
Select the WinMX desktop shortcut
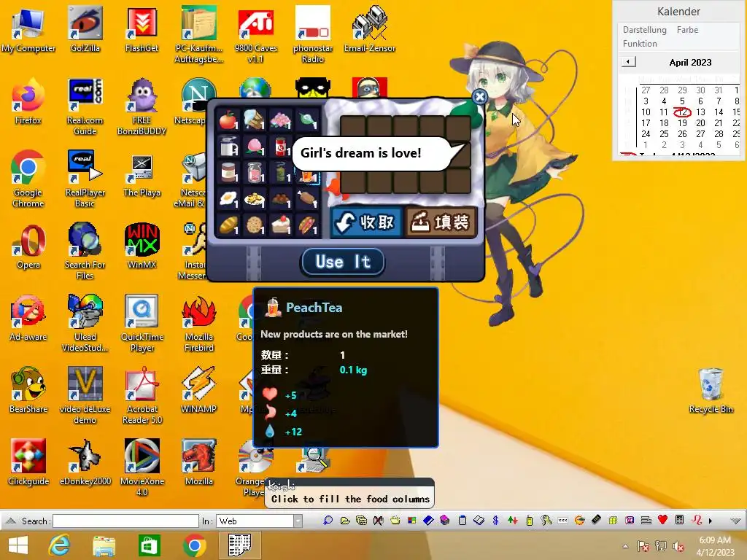pos(142,246)
